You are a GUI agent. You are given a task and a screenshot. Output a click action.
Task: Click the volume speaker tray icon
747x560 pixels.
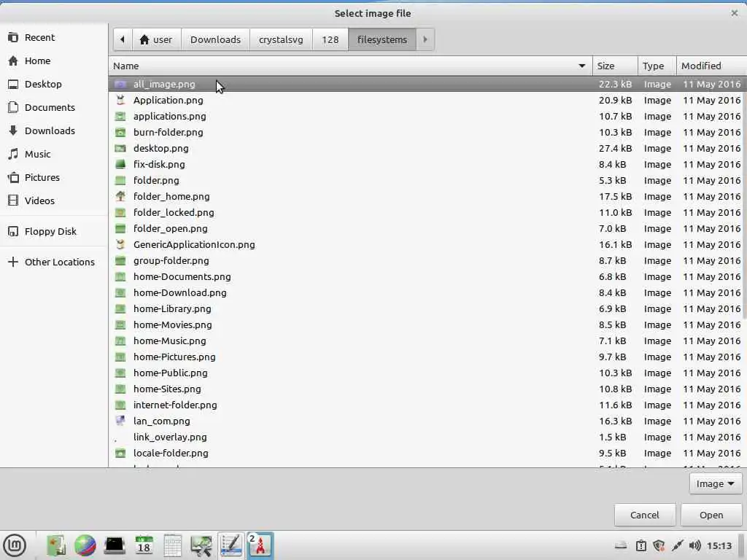pos(694,545)
